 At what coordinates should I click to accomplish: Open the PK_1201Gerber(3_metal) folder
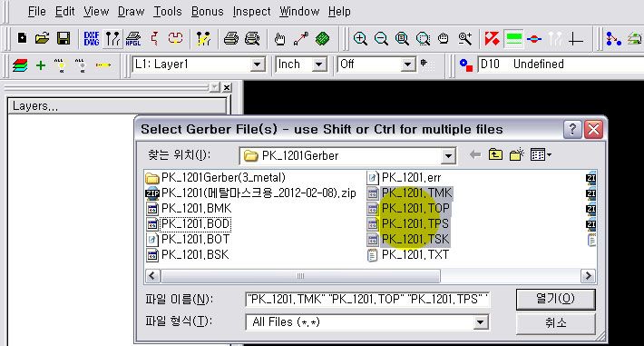click(215, 178)
